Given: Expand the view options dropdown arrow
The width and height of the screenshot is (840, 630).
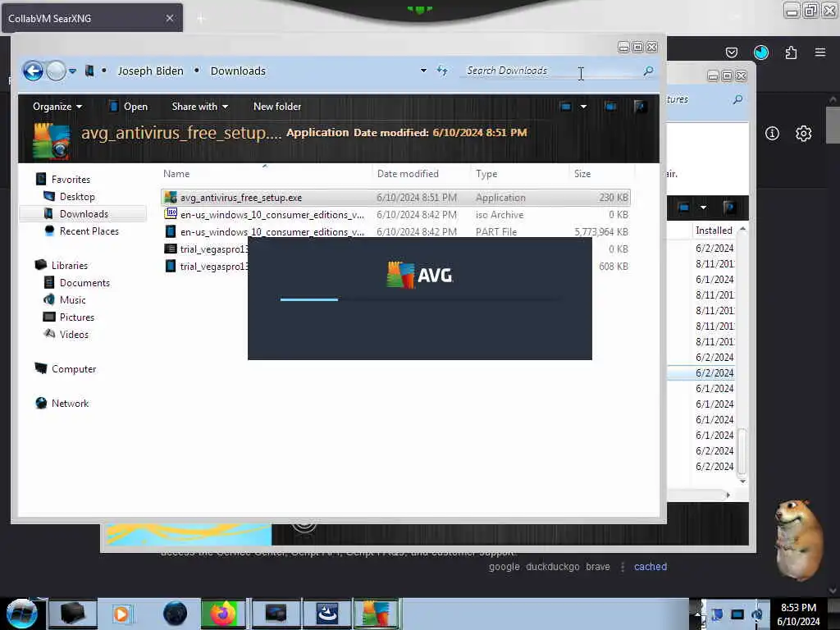Looking at the screenshot, I should (x=583, y=107).
